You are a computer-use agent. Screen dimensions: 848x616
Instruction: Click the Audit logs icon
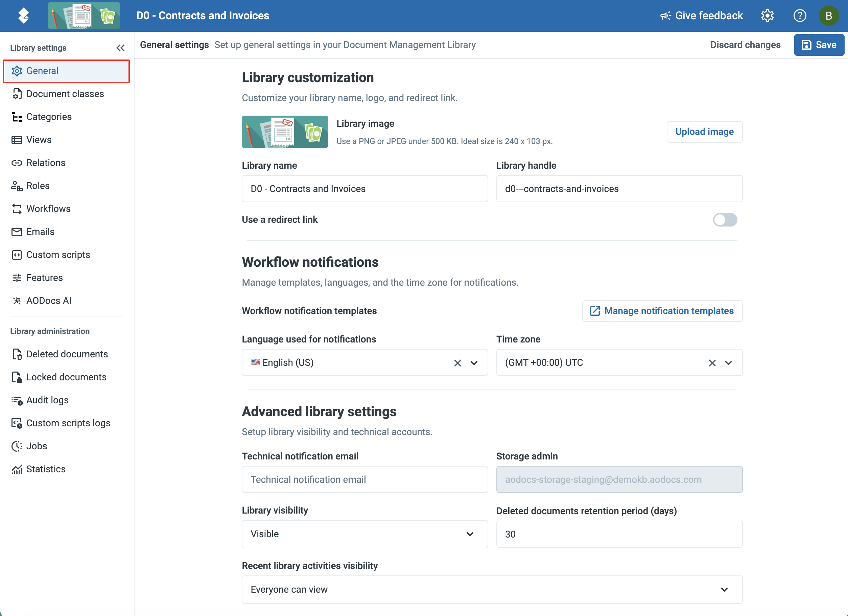pos(17,400)
